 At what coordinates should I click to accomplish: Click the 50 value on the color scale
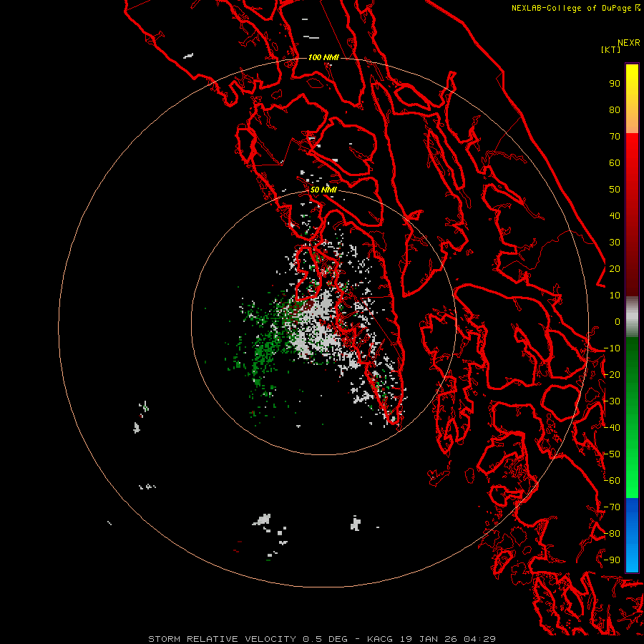coord(615,190)
